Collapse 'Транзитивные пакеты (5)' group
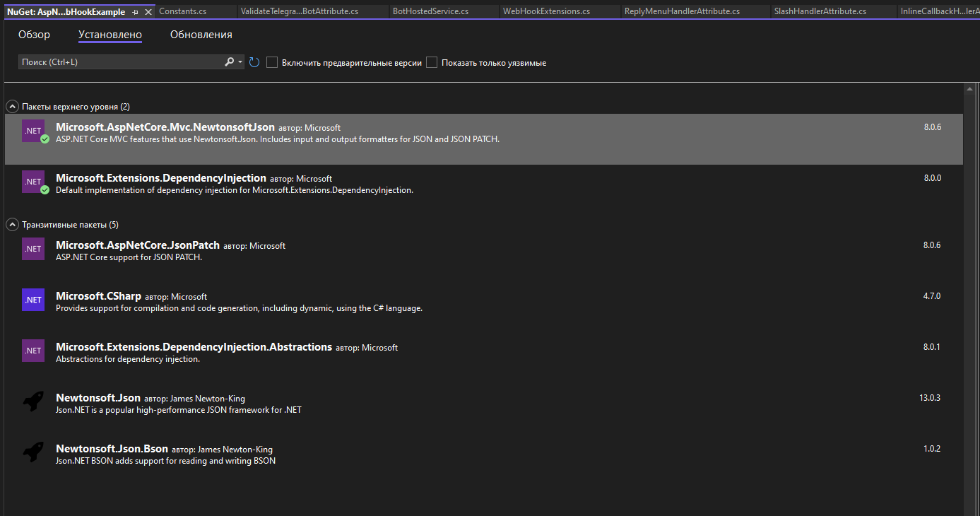 12,225
